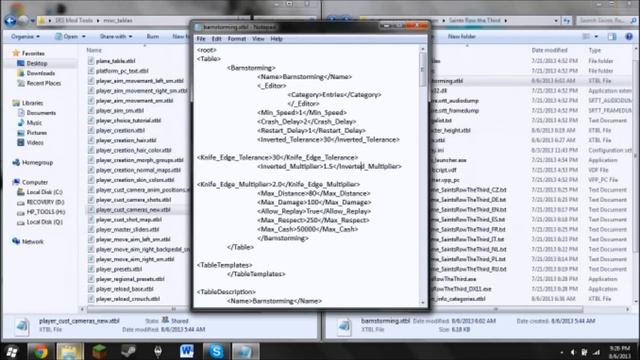Image resolution: width=640 pixels, height=360 pixels.
Task: Open Minecraft from the taskbar
Action: click(99, 351)
